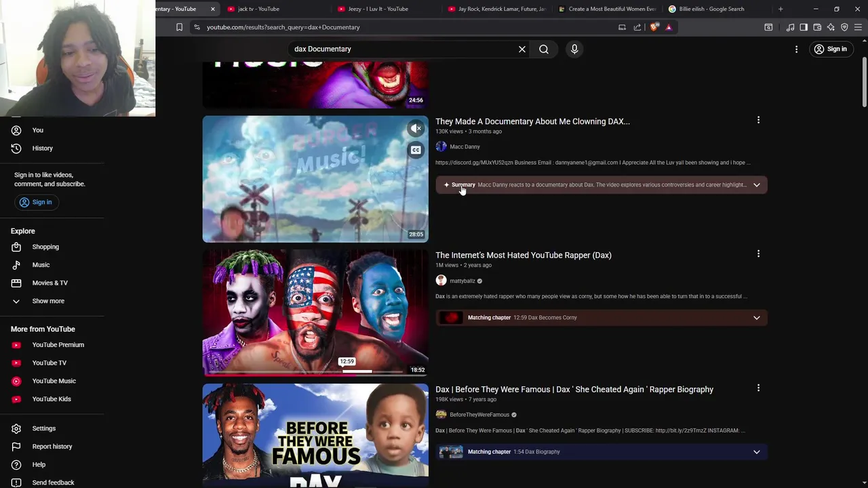
Task: Expand Matching chapter 'Dax Biography'
Action: (601, 451)
